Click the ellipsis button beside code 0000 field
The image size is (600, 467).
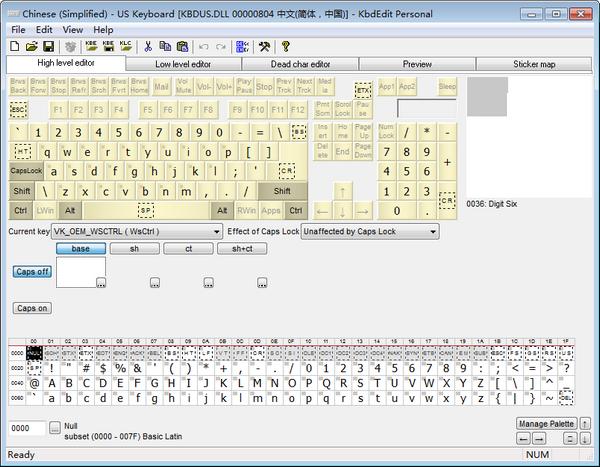tap(54, 428)
